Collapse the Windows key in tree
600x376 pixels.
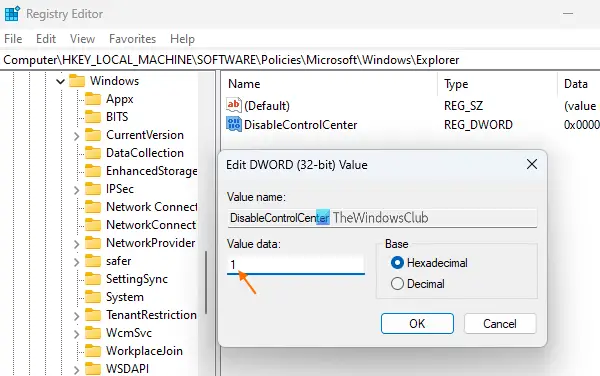click(x=60, y=81)
